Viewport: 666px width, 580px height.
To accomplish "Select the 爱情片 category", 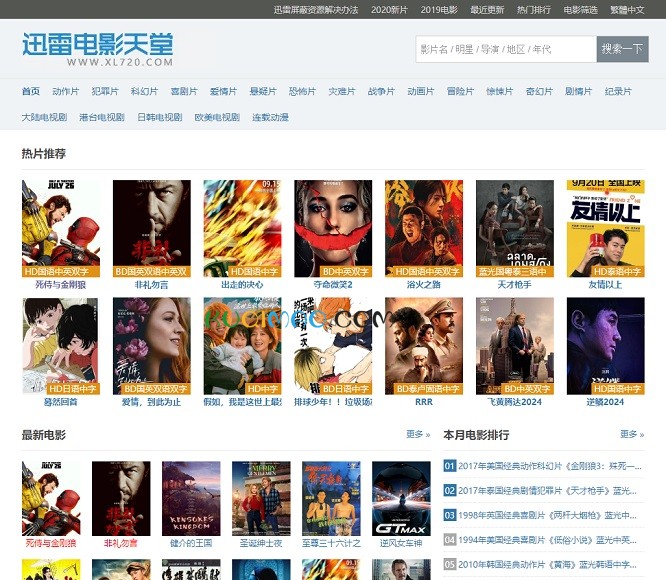I will point(223,91).
